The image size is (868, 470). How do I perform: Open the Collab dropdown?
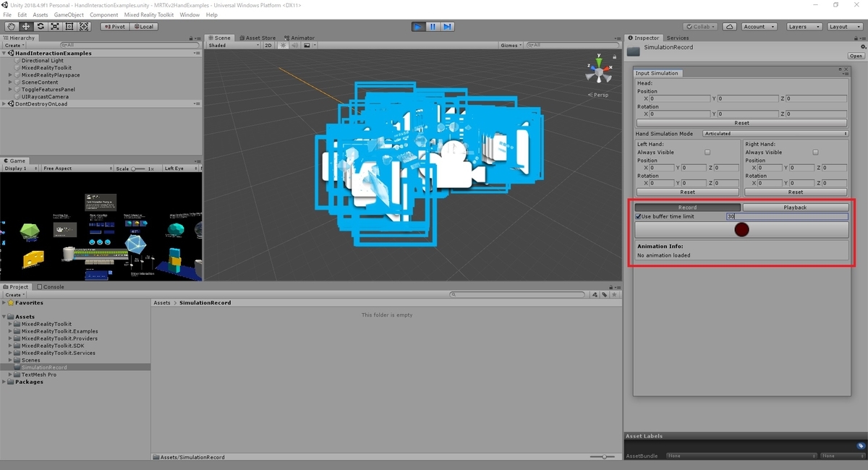700,27
